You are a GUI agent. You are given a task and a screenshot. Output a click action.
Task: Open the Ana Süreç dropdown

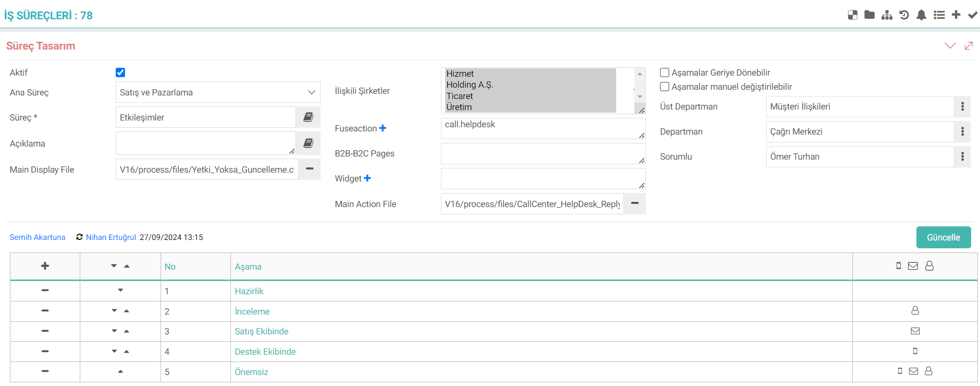point(218,92)
